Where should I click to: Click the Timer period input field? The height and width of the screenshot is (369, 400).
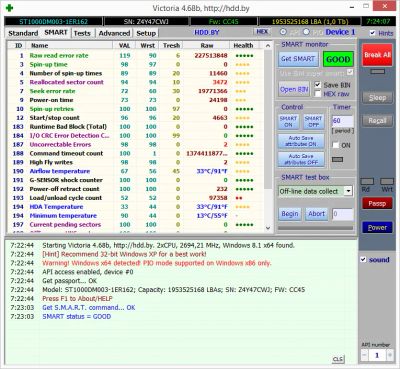tap(342, 121)
